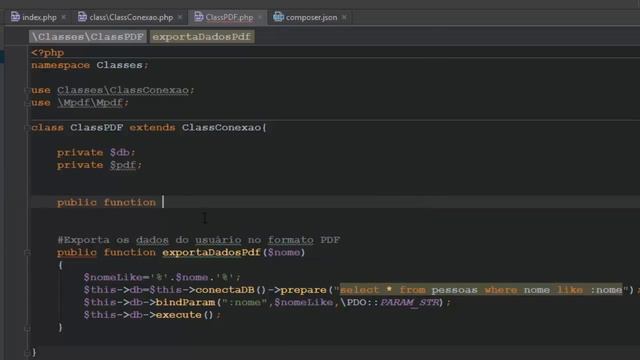Click the end fold marker of exportaDadosPdf
The image size is (640, 360).
coord(27,328)
